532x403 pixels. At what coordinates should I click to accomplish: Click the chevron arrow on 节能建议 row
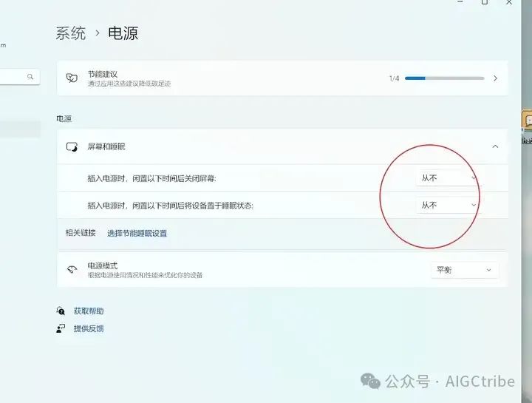tap(495, 78)
